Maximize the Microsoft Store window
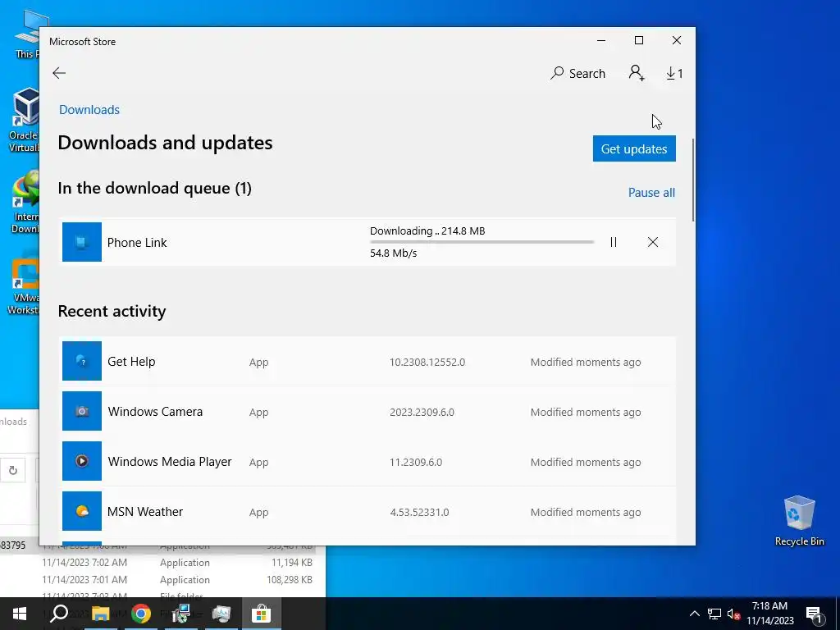 coord(638,41)
